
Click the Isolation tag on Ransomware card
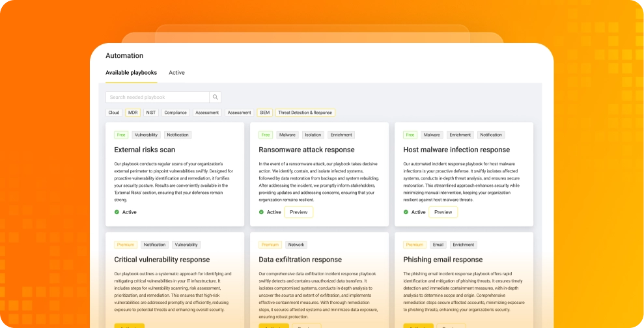(313, 135)
